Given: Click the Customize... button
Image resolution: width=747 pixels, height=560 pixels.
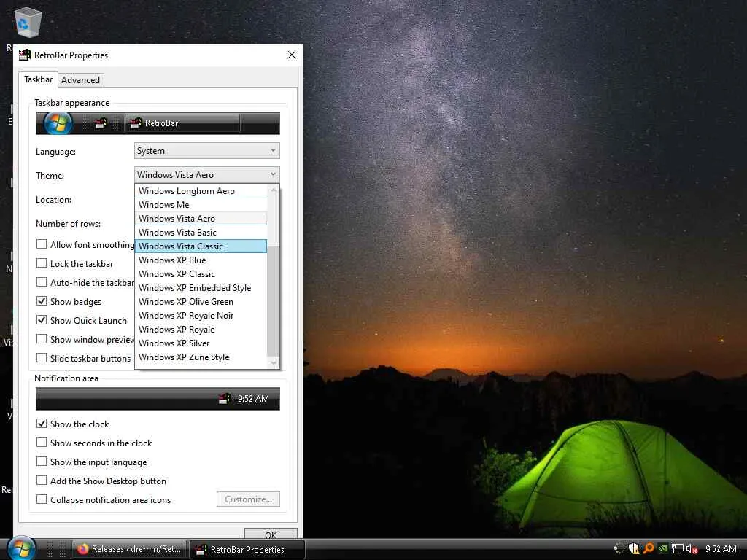Looking at the screenshot, I should pos(248,499).
